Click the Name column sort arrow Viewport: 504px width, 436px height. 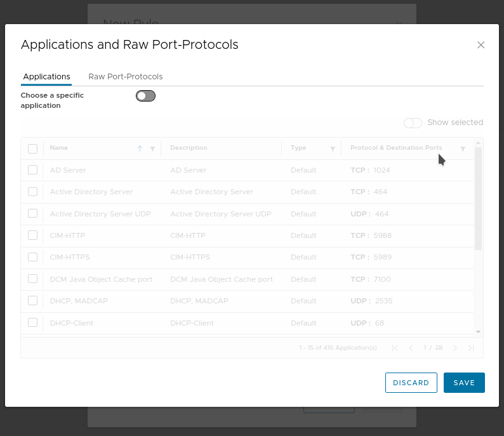point(140,149)
